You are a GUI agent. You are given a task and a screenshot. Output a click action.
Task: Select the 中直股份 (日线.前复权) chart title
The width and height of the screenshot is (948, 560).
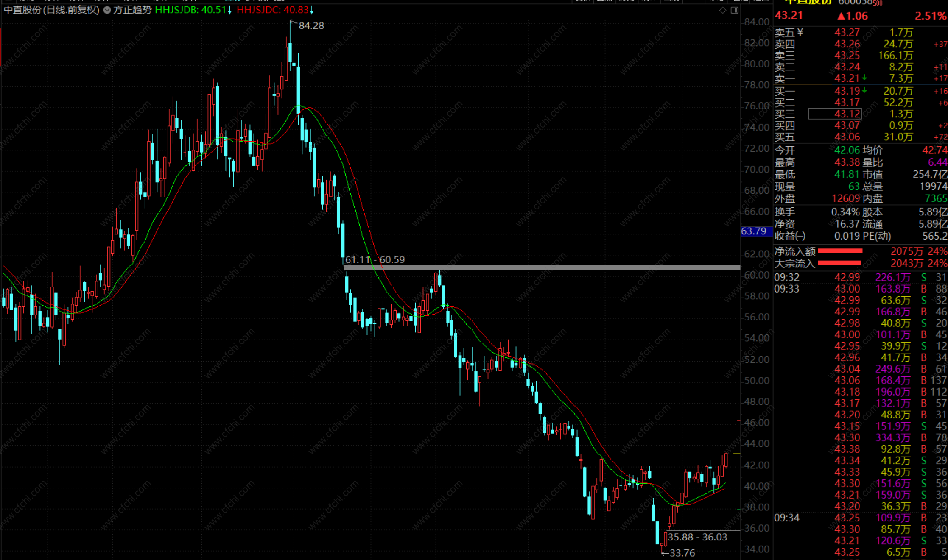click(x=51, y=10)
